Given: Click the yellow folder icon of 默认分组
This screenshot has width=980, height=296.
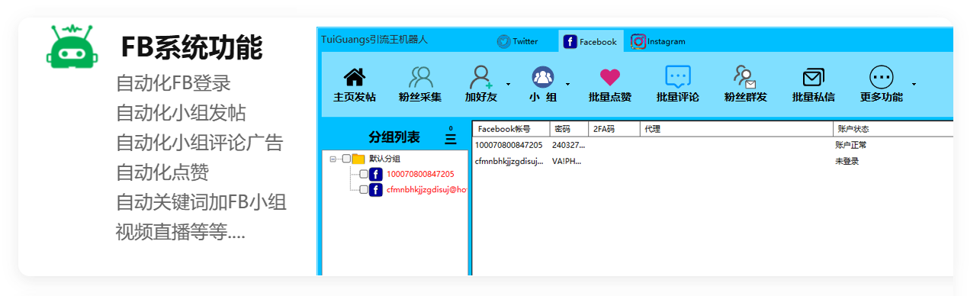Looking at the screenshot, I should pos(358,159).
